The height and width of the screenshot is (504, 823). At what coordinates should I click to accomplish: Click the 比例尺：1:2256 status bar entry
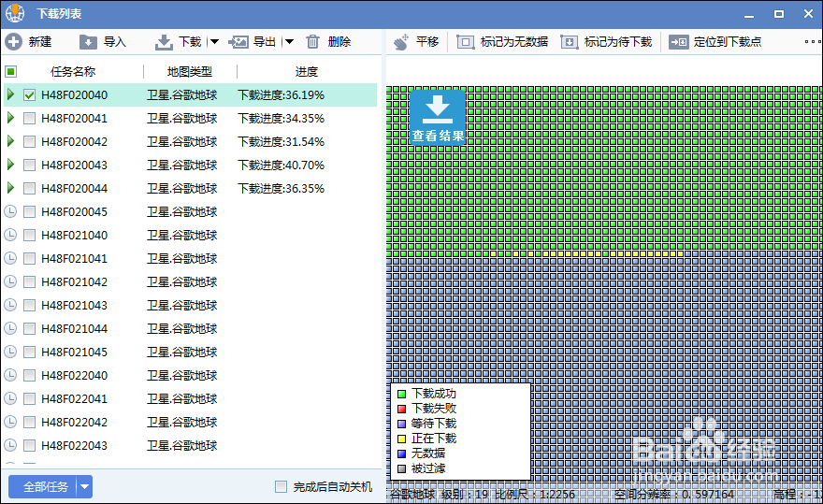(535, 494)
